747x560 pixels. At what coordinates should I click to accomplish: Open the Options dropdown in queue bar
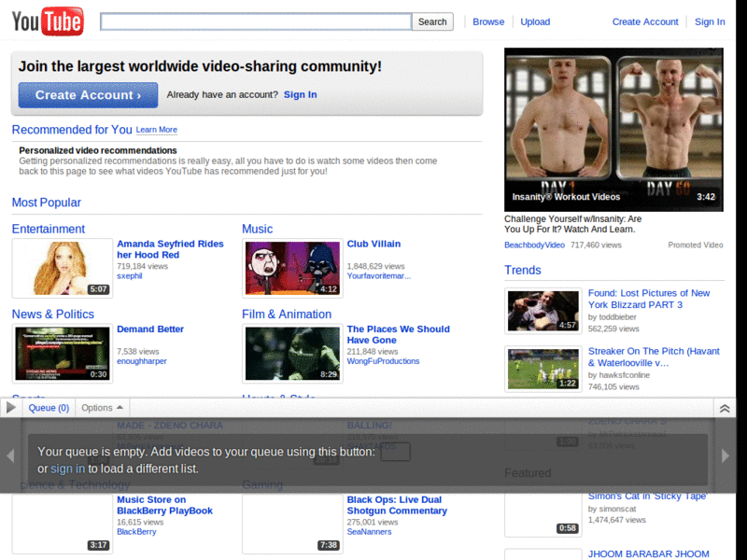click(102, 408)
